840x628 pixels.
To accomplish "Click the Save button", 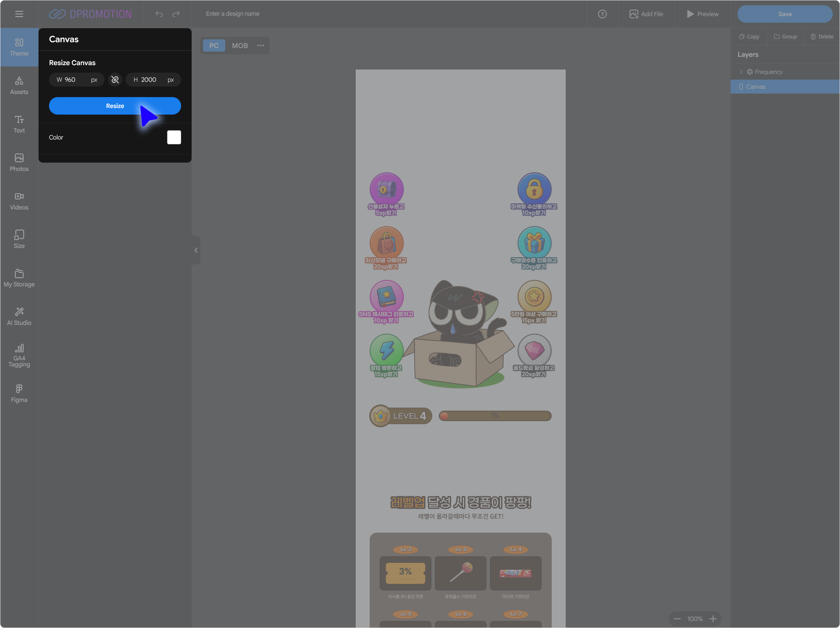I will [785, 14].
